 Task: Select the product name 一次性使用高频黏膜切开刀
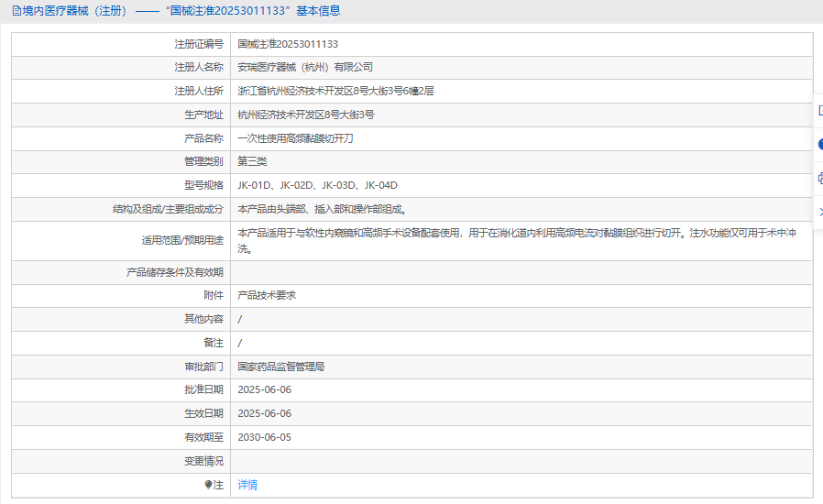pos(295,138)
